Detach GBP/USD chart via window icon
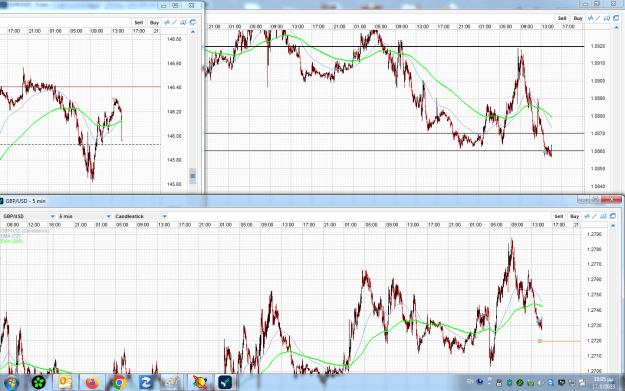 click(x=613, y=216)
